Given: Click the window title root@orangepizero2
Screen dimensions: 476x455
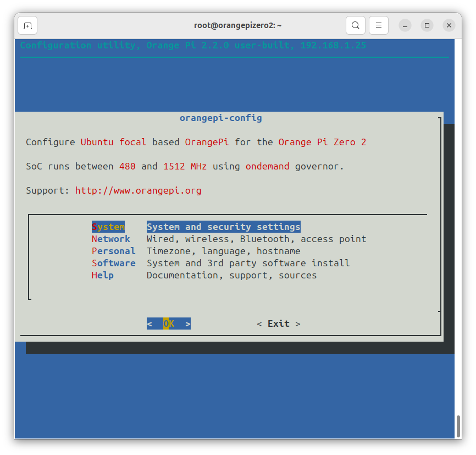Looking at the screenshot, I should point(237,25).
